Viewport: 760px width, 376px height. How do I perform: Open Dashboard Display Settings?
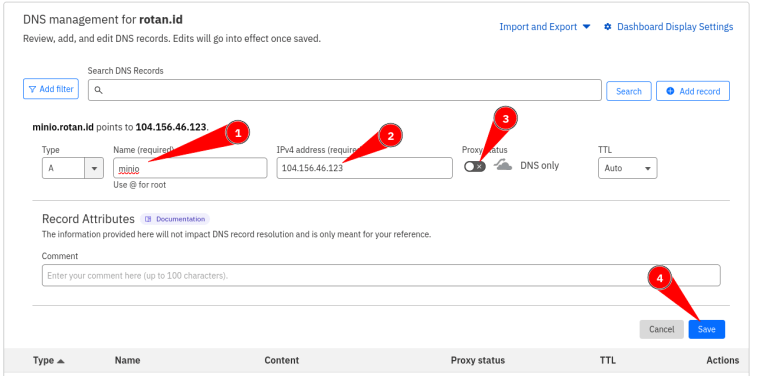(x=675, y=27)
